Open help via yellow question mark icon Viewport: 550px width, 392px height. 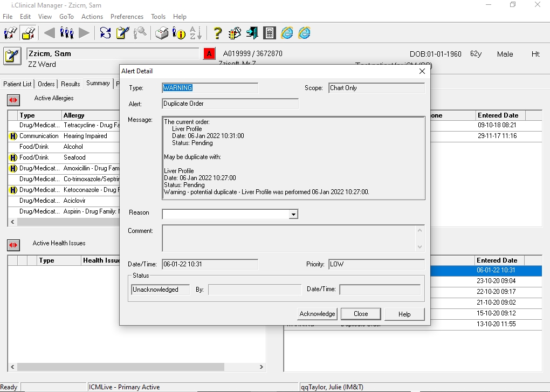217,33
